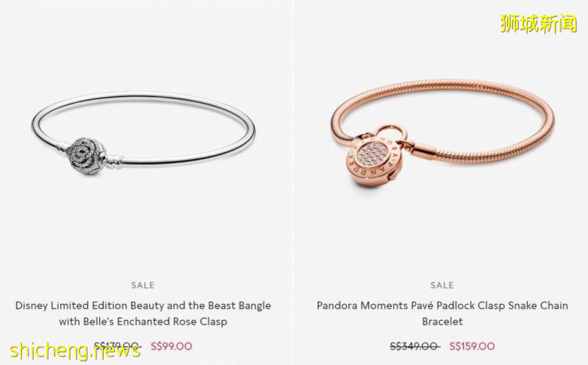
Task: Open Disney Limited Edition Beauty and the Beast Bangle link
Action: [143, 313]
